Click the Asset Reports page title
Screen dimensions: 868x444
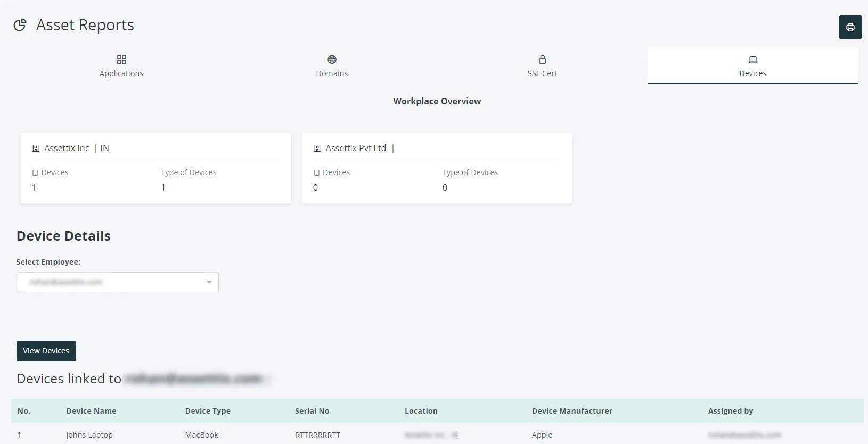(x=85, y=25)
